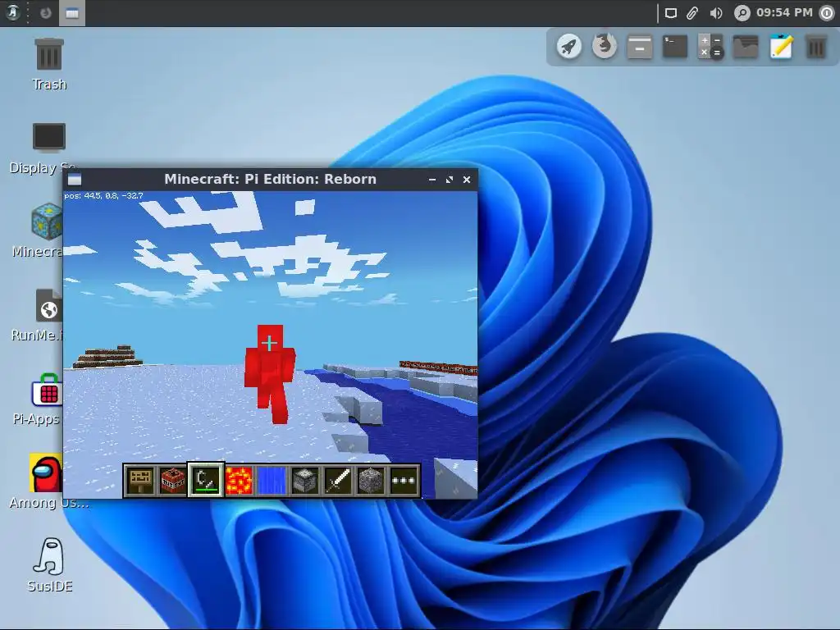Viewport: 840px width, 630px height.
Task: Open terminal from the dock
Action: 675,47
